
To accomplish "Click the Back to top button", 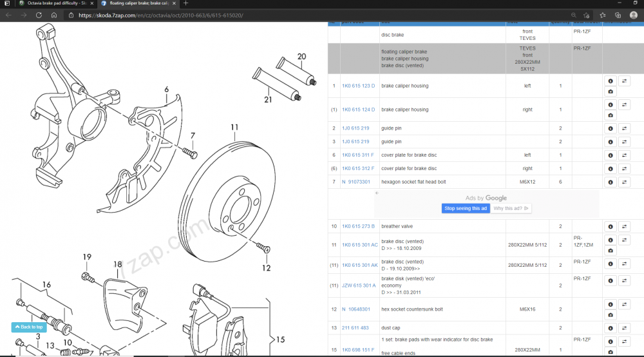I will pos(29,327).
